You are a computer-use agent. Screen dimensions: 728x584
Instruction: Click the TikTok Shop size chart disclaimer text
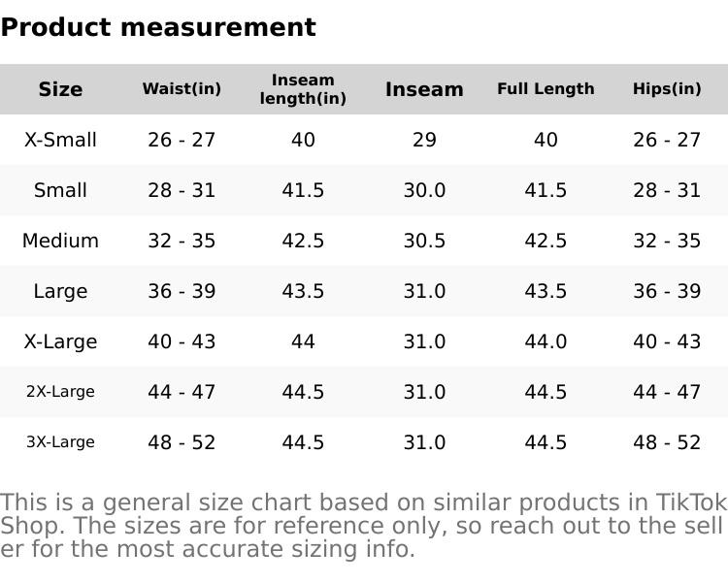coord(363,526)
